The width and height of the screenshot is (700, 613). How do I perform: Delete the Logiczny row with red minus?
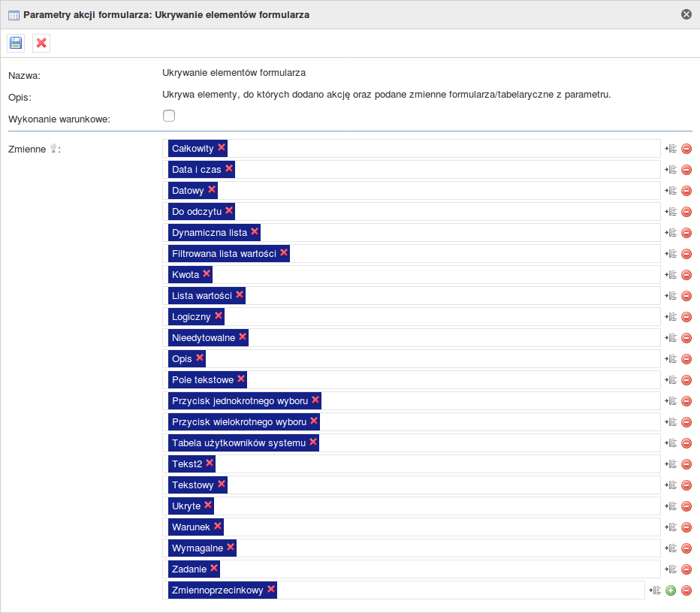tap(686, 317)
